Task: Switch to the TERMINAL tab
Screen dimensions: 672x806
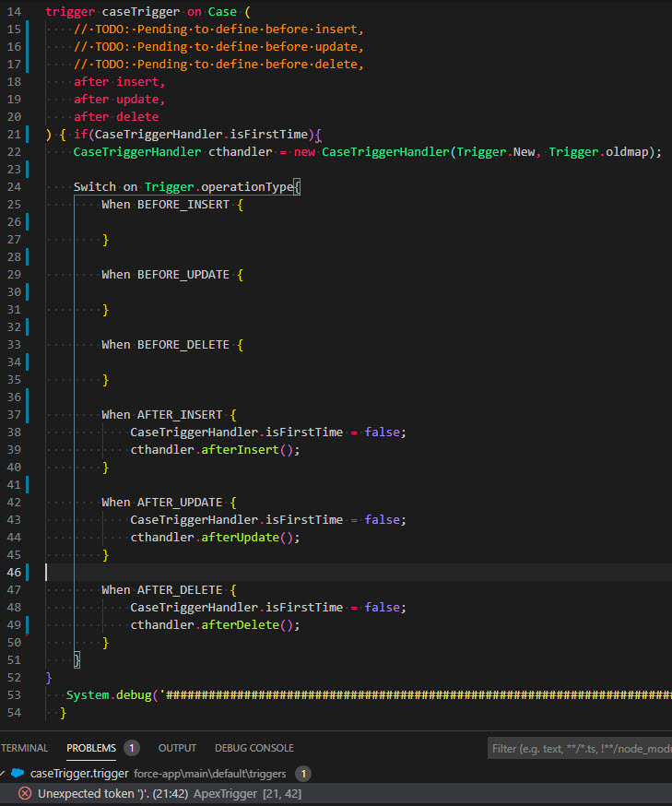Action: 24,748
